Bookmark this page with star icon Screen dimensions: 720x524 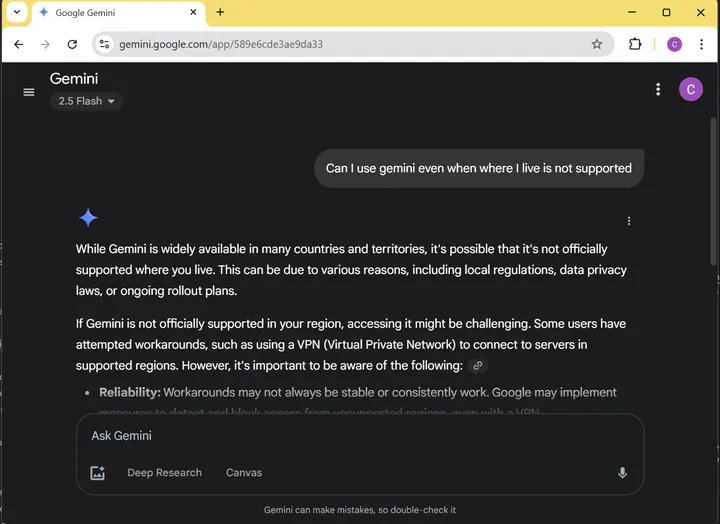(596, 44)
